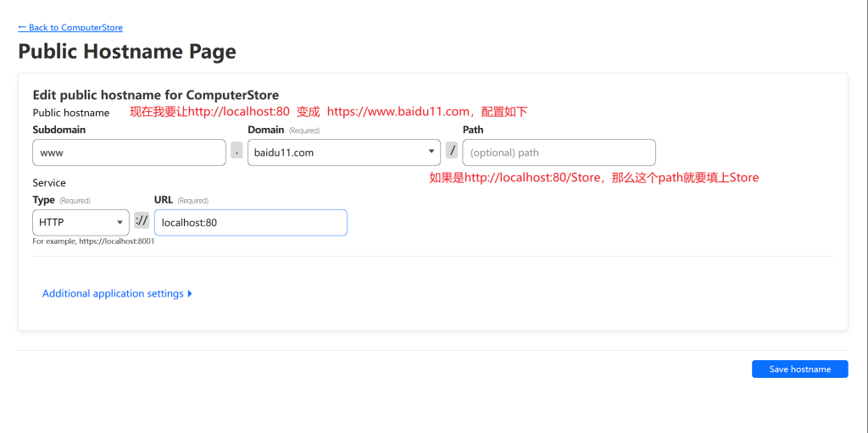Click the URL field containing localhost:80

coord(250,222)
